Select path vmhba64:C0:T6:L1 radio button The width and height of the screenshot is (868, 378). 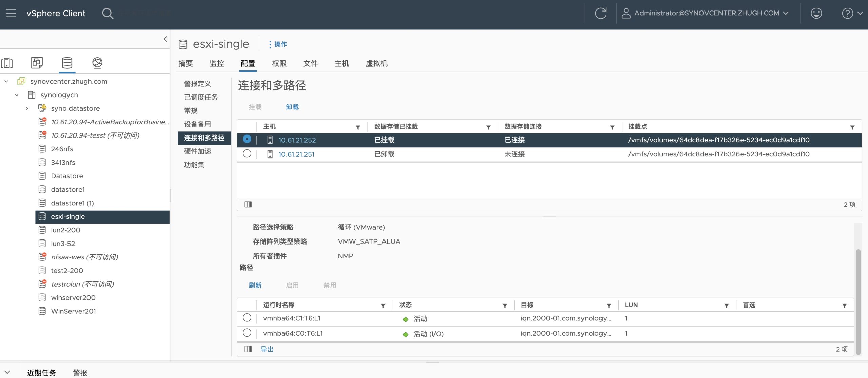pos(247,333)
